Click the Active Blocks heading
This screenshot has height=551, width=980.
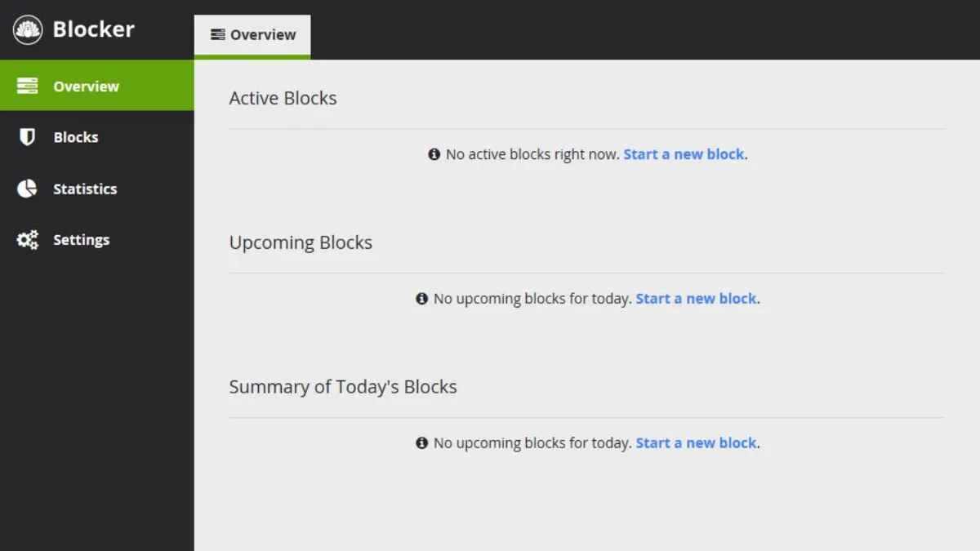click(283, 98)
